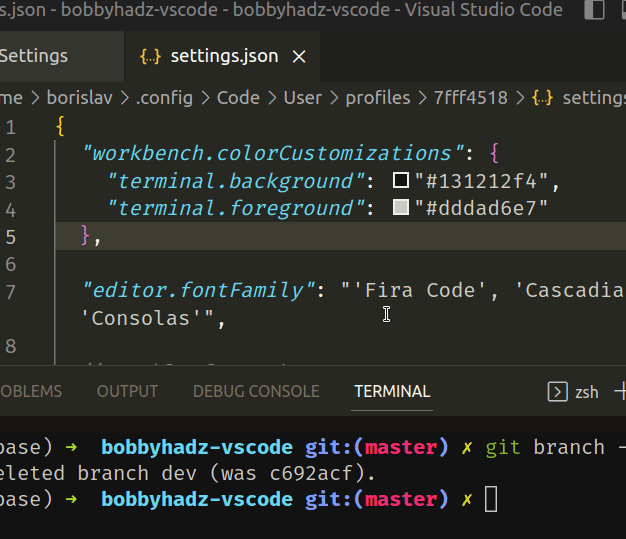Click the zsh terminal shell icon
The image size is (626, 539).
click(x=557, y=392)
